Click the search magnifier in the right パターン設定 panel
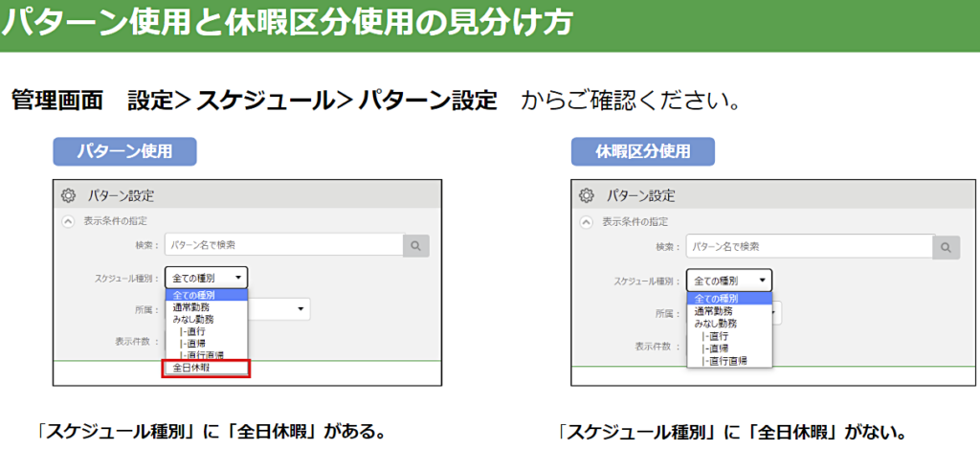 click(946, 247)
